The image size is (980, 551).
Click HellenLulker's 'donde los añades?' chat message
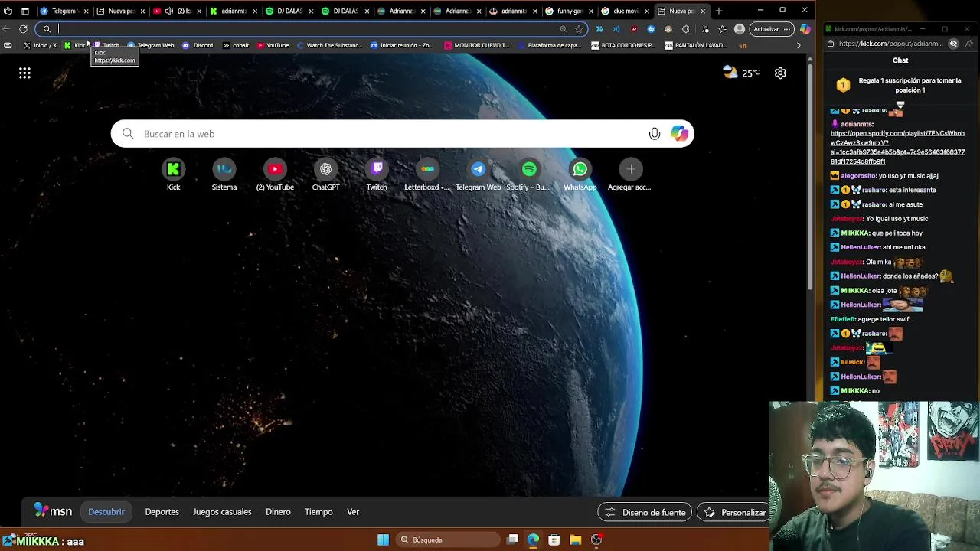892,275
